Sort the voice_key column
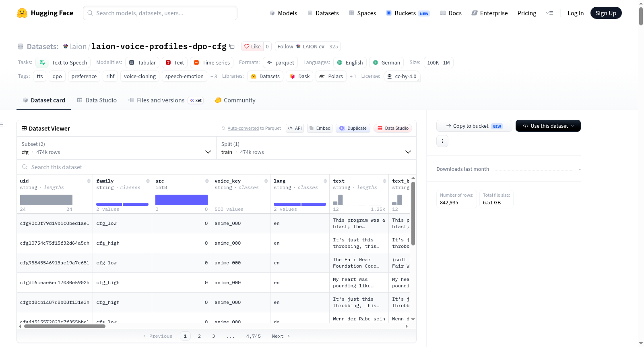The image size is (644, 347). pos(266,181)
